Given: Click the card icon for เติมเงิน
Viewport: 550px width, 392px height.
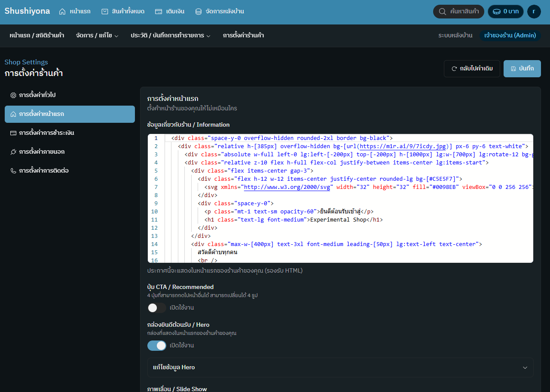Looking at the screenshot, I should [159, 12].
